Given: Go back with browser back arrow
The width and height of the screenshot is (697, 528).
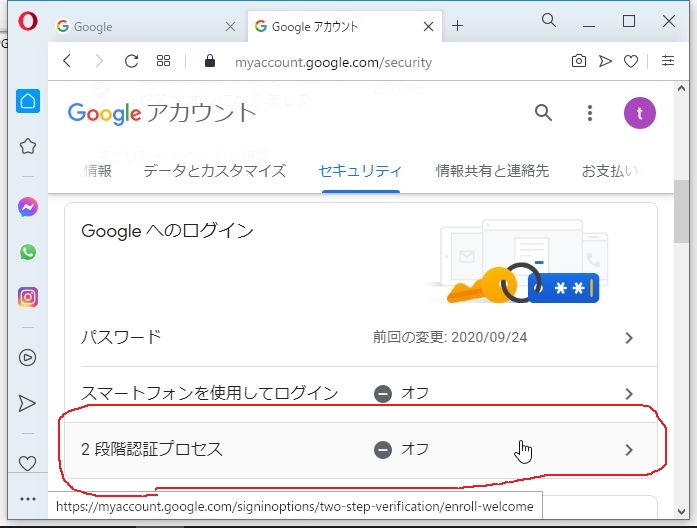Looking at the screenshot, I should (x=67, y=61).
